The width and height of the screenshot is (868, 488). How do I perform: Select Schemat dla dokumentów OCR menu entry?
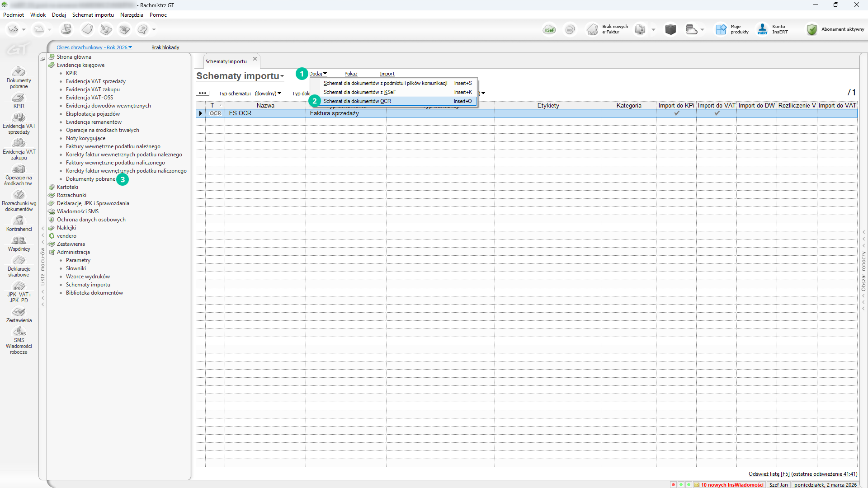tap(357, 101)
